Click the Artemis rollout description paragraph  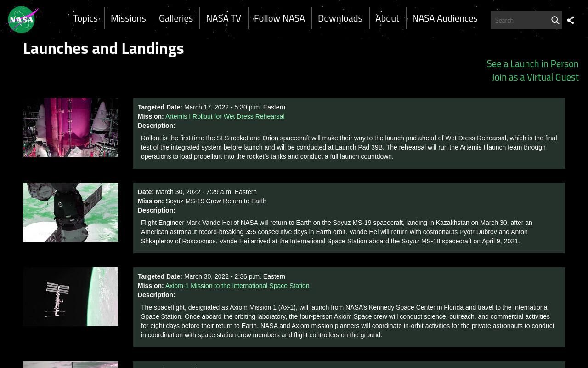coord(349,147)
